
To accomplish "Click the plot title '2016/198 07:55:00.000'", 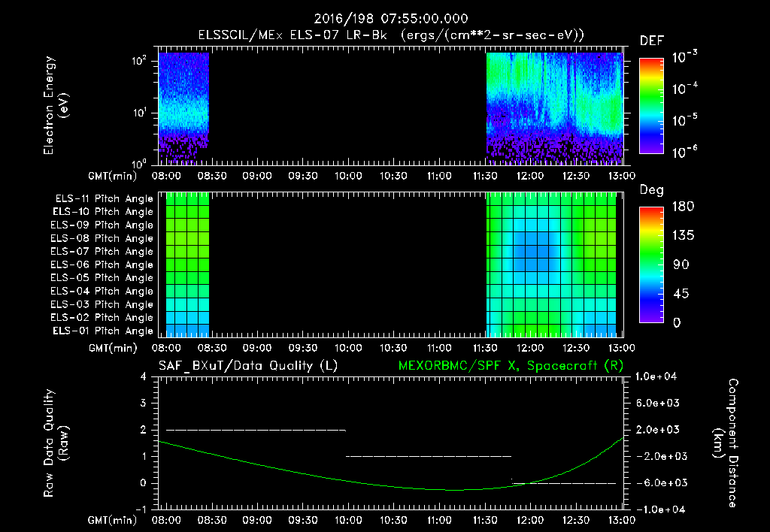I will [391, 19].
